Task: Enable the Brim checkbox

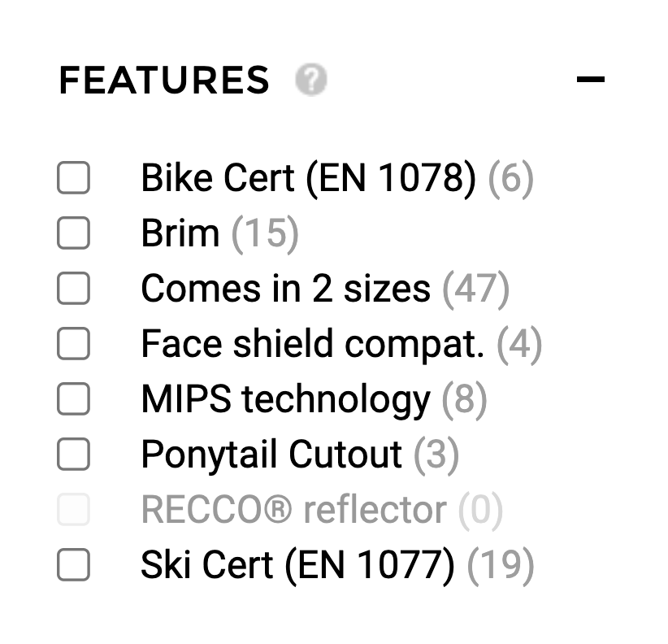Action: (x=73, y=234)
